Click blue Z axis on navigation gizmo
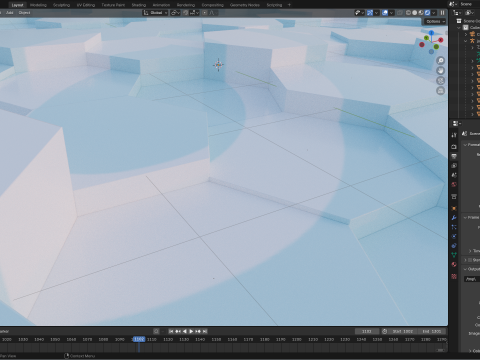 tap(431, 33)
